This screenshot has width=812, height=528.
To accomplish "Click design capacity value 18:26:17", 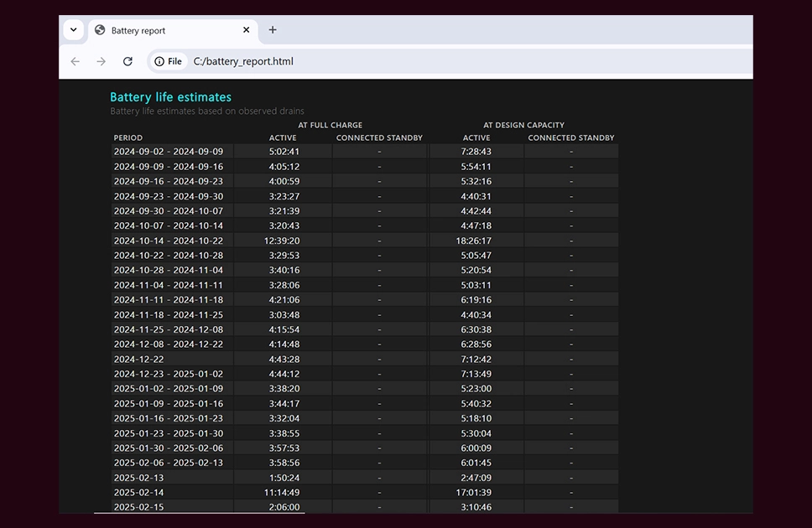I will pyautogui.click(x=474, y=241).
